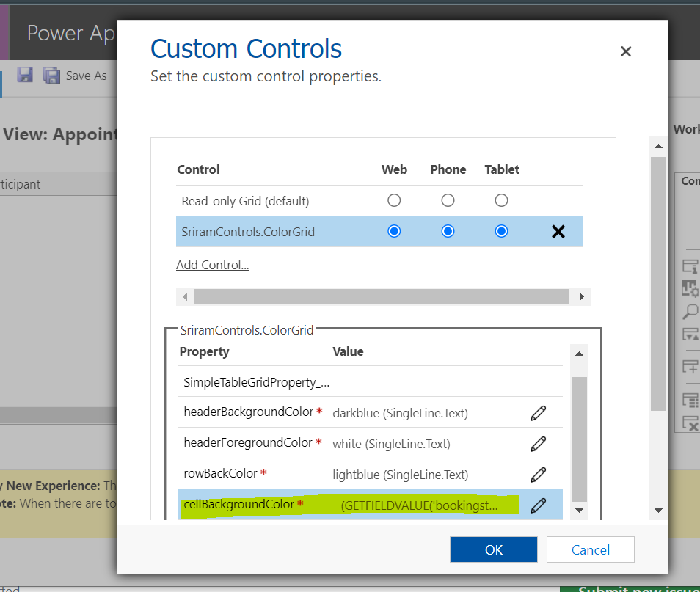The image size is (700, 592).
Task: Select the SimpleTableGridProperty_... property row
Action: (370, 382)
